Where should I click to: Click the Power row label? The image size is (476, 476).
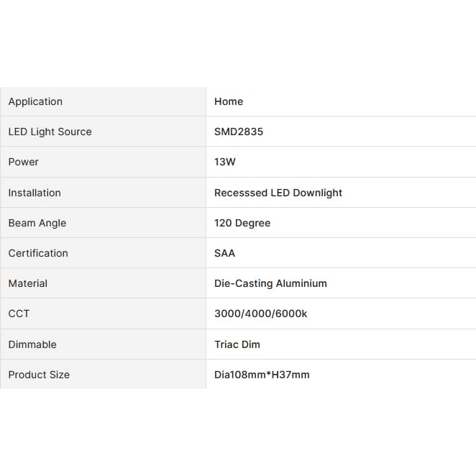24,162
